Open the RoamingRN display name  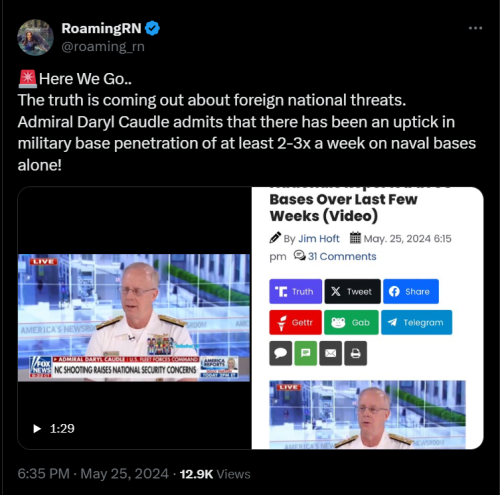click(x=101, y=28)
